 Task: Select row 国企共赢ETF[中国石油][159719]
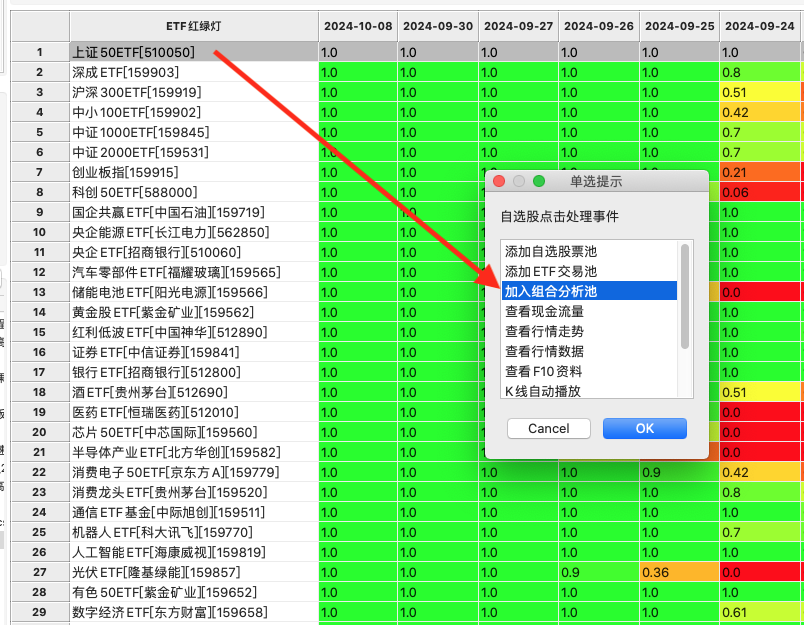point(194,212)
